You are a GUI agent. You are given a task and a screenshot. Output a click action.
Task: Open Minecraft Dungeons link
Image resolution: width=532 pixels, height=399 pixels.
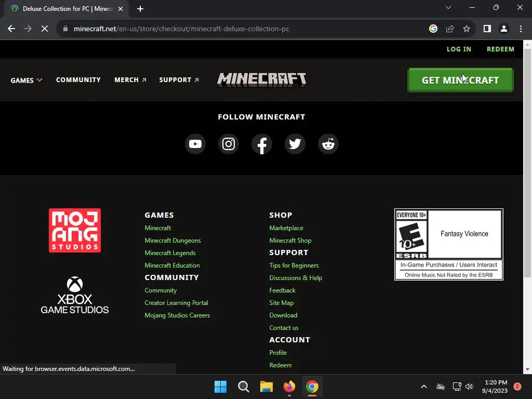pos(172,241)
